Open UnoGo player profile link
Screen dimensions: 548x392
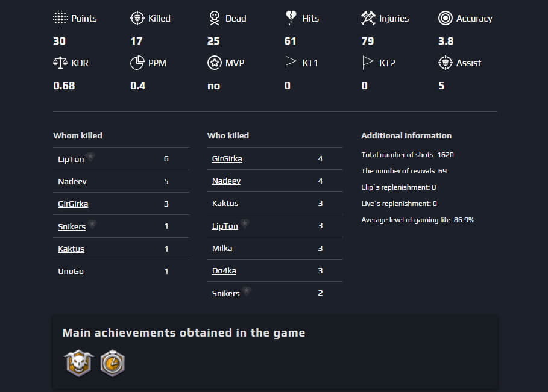pos(71,271)
